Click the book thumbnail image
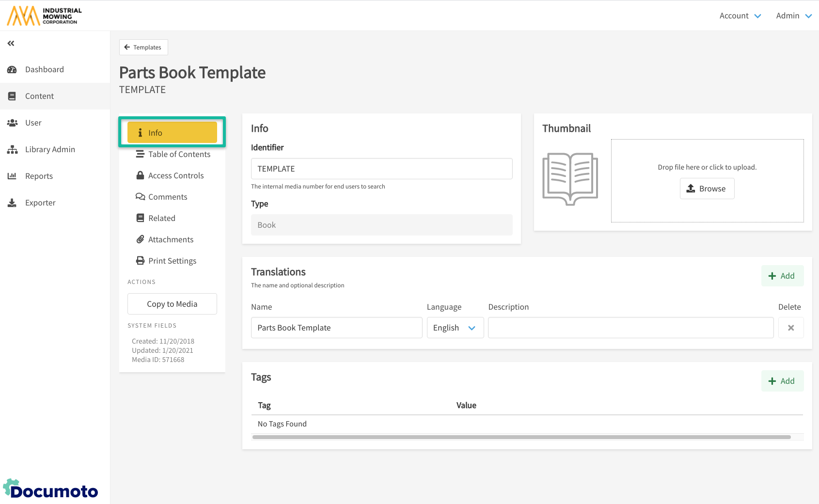The height and width of the screenshot is (504, 819). (570, 179)
